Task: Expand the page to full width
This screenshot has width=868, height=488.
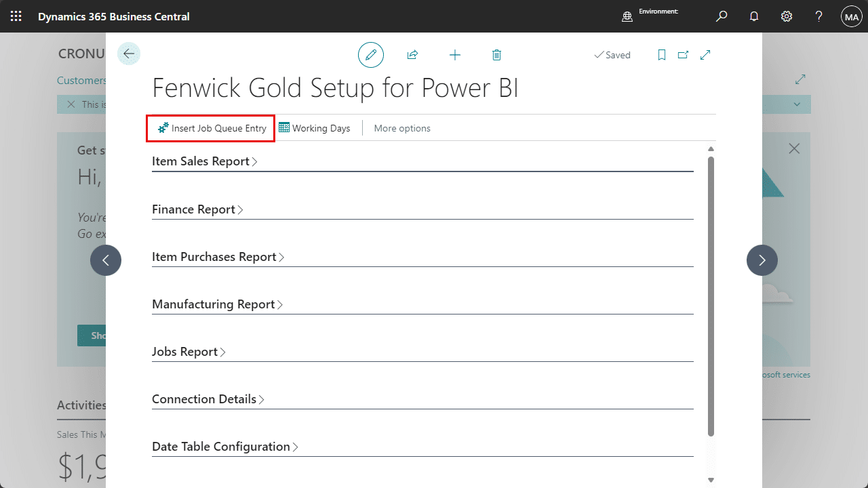Action: 705,55
